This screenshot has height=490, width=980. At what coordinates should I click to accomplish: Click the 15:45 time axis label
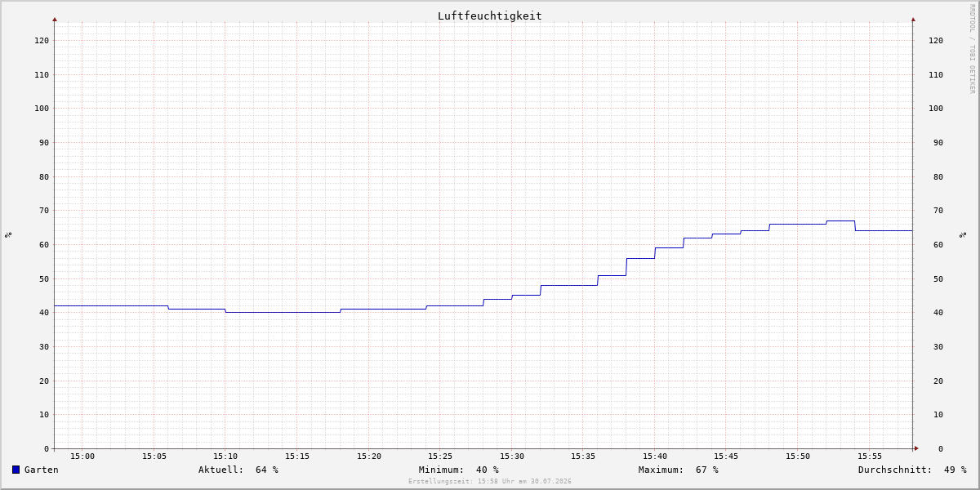(726, 457)
